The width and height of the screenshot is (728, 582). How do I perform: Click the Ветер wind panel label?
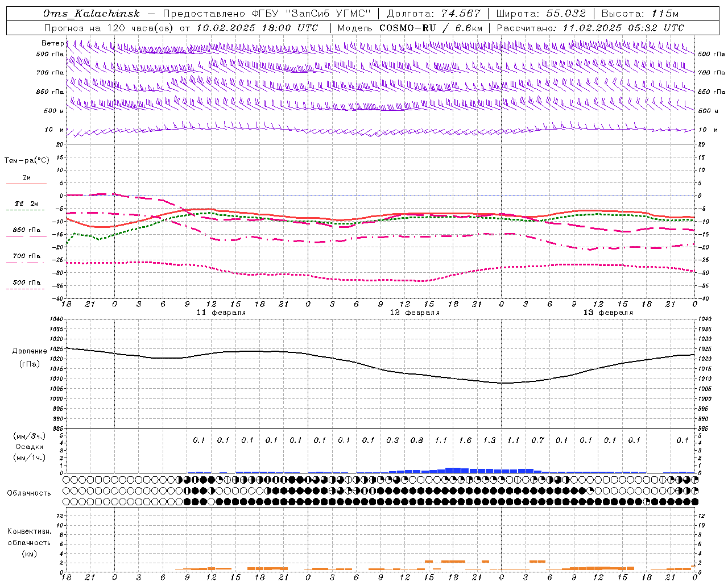click(x=52, y=43)
